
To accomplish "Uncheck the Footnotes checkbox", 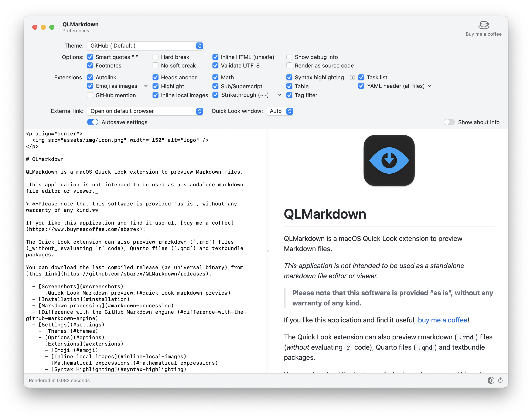I will (x=90, y=66).
